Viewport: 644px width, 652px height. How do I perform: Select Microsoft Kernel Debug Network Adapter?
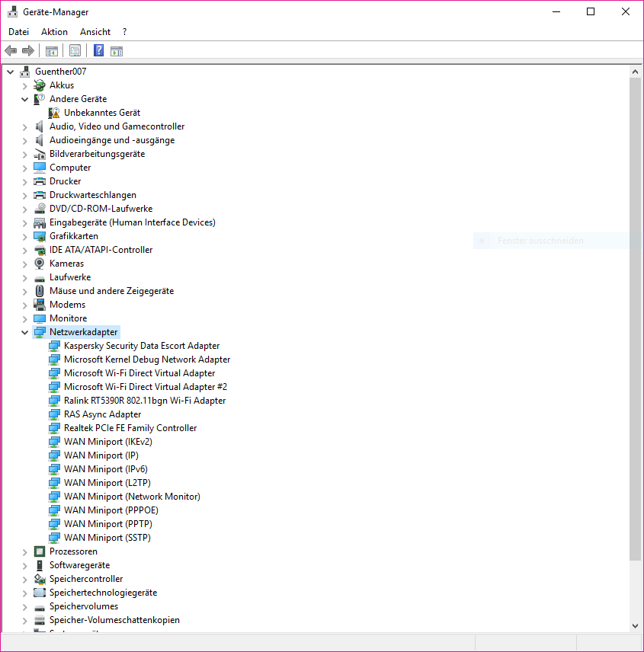click(x=147, y=360)
